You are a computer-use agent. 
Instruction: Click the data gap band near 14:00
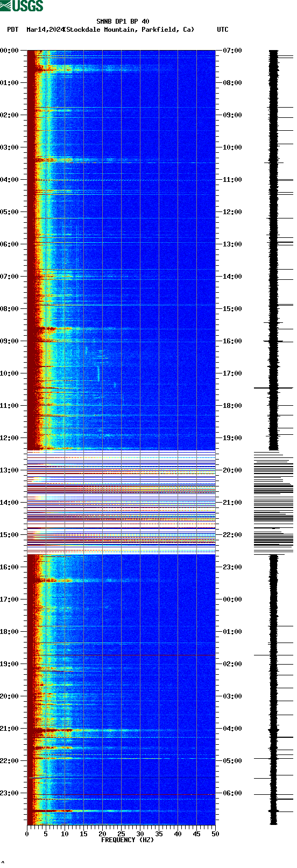[x=121, y=502]
